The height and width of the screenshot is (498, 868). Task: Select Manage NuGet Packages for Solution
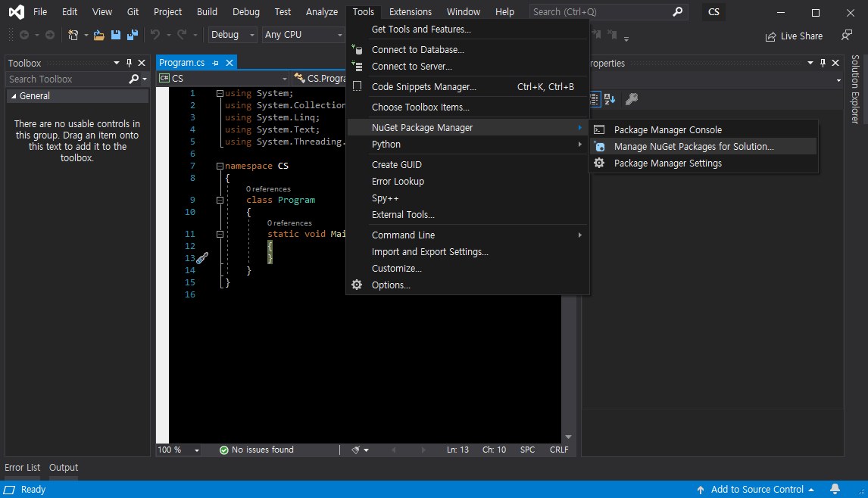pos(703,147)
